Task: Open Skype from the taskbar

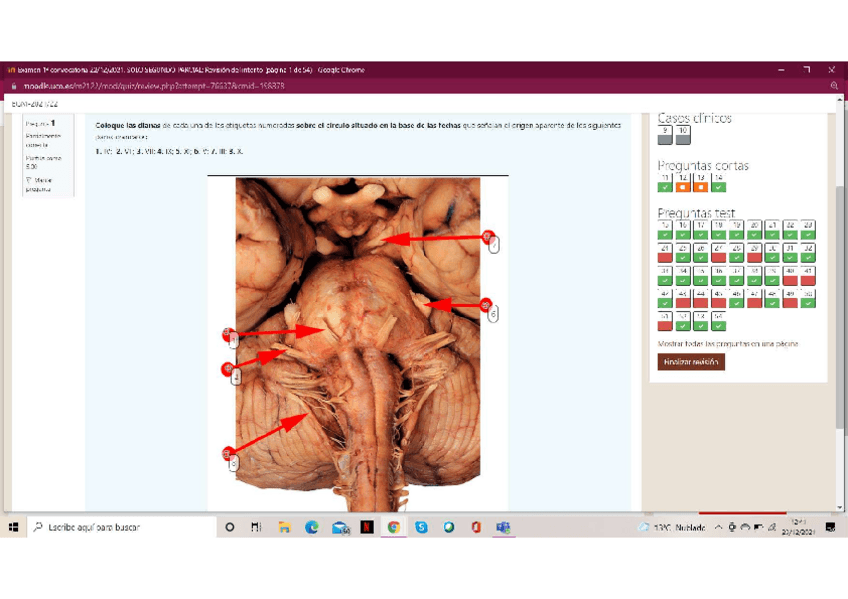Action: 421,527
